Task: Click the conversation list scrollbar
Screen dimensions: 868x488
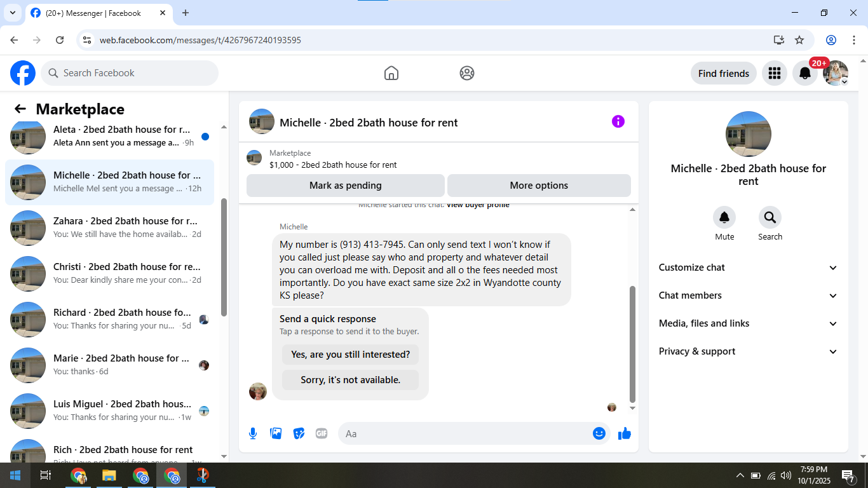Action: pyautogui.click(x=224, y=257)
